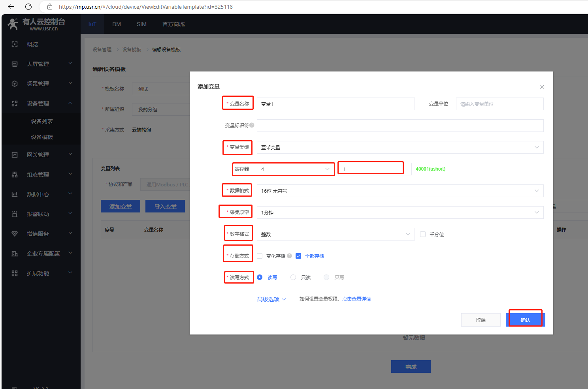Viewport: 588px width, 389px height.
Task: Open the 数据格式 dropdown
Action: 400,191
